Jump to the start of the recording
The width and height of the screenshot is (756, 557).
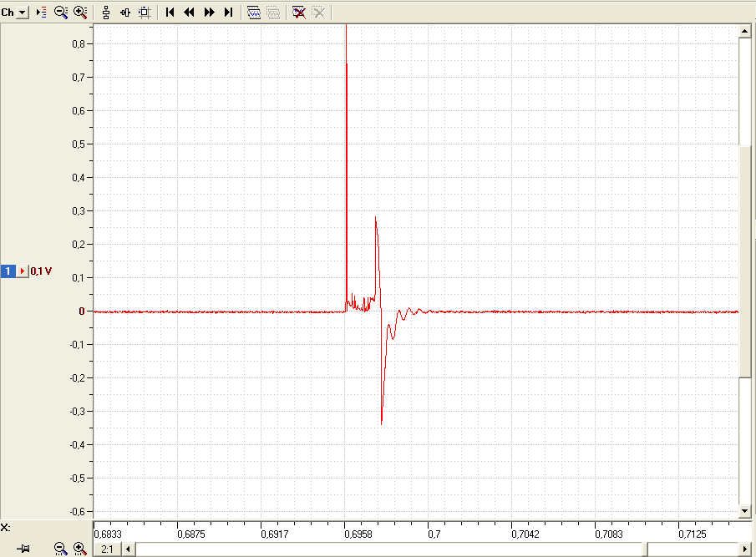click(x=170, y=13)
